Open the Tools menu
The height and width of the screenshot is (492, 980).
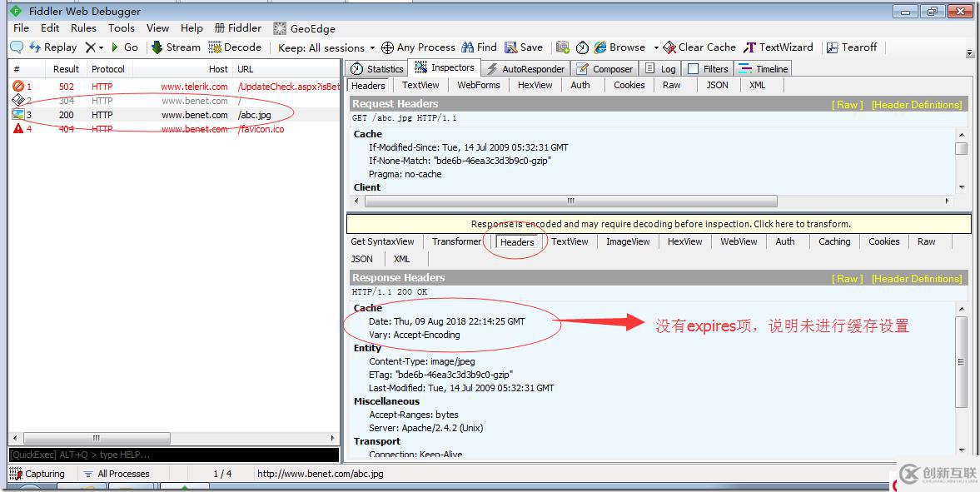[x=122, y=28]
